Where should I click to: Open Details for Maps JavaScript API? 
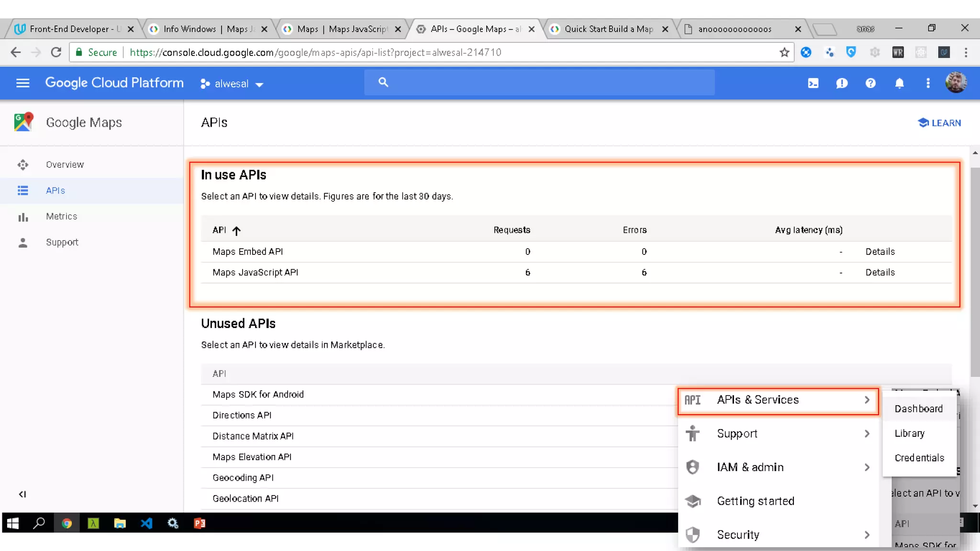(880, 272)
